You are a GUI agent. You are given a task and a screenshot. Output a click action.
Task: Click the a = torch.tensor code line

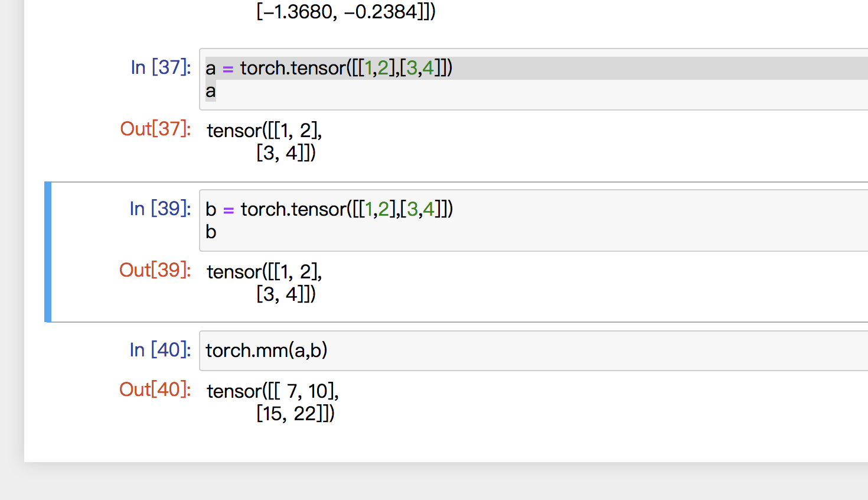(328, 69)
